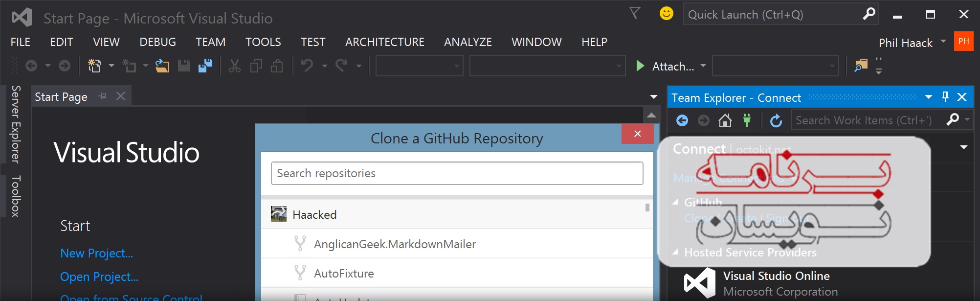Toggle auto-hide pin on Team Explorer
This screenshot has width=980, height=301.
945,97
